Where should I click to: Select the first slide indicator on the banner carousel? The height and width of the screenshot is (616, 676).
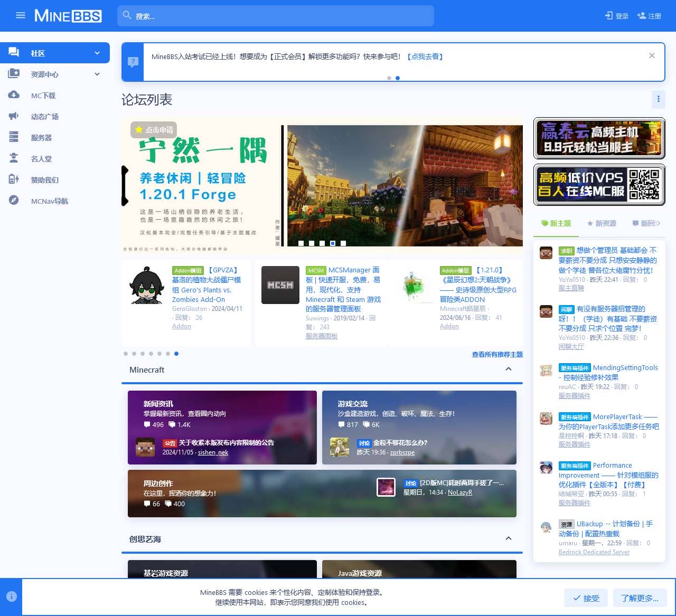(x=301, y=243)
